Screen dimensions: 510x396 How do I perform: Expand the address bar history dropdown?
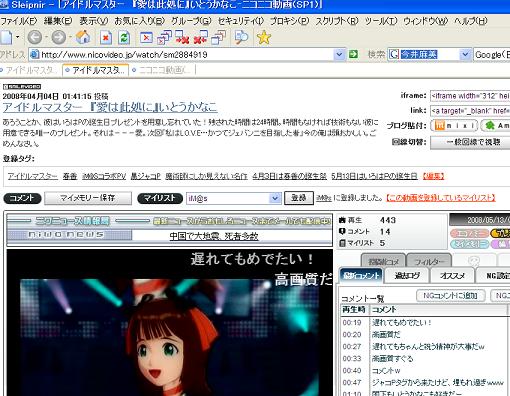[339, 54]
